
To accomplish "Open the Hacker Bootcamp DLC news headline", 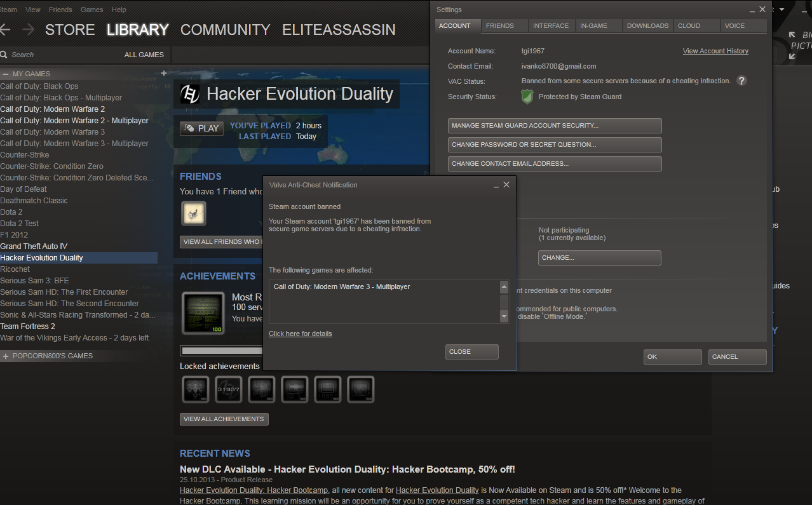I will click(348, 469).
